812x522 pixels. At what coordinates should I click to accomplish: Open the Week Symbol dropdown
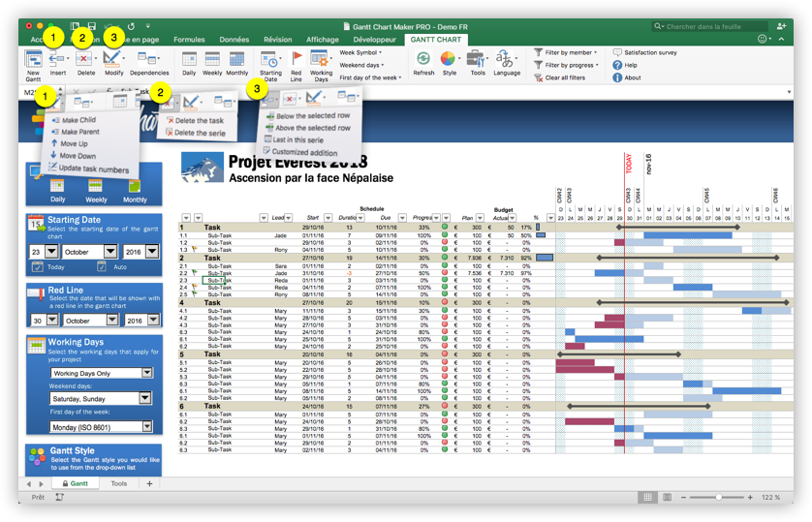pos(360,52)
